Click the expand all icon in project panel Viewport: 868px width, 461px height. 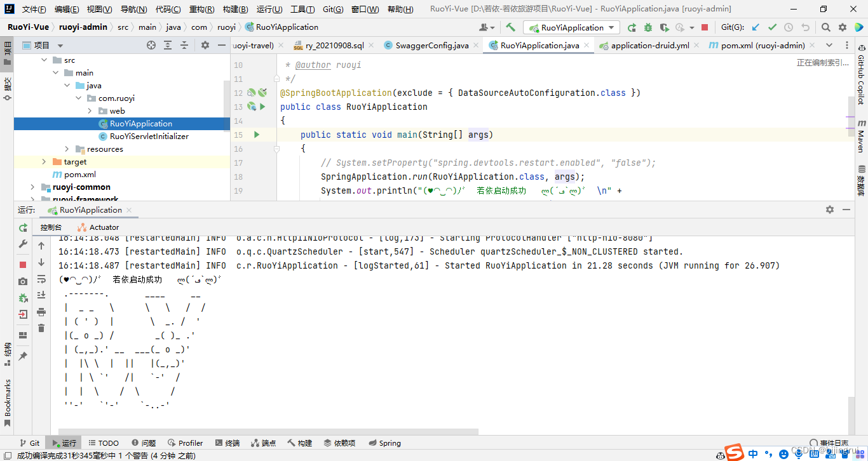168,45
